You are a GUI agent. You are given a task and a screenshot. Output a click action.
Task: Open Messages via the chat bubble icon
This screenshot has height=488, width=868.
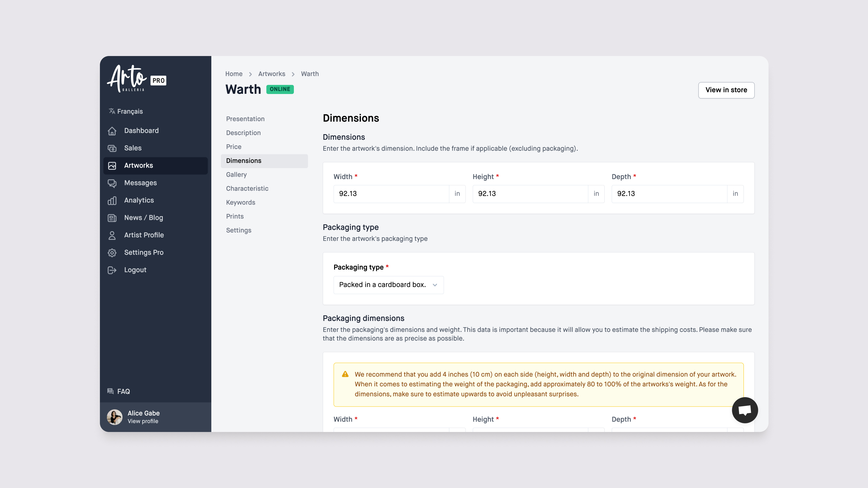tap(113, 183)
